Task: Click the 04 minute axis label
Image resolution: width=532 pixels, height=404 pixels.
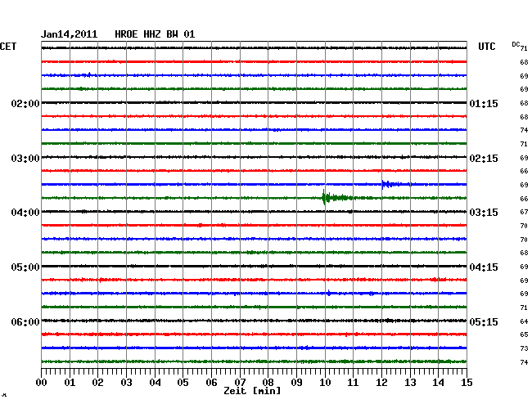Action: pyautogui.click(x=155, y=383)
